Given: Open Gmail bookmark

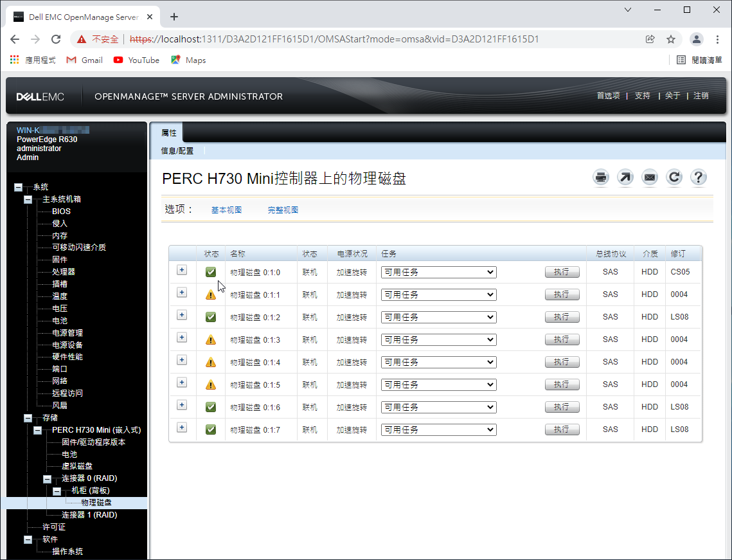Looking at the screenshot, I should 84,60.
